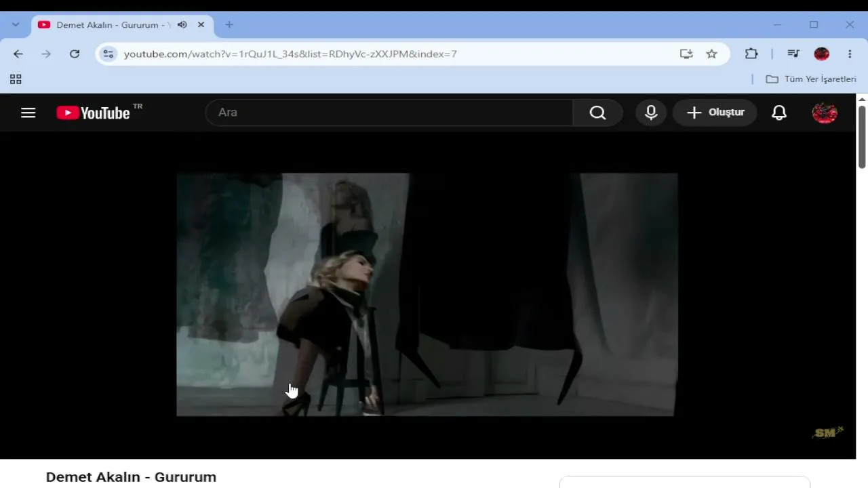Go back to previous page
The width and height of the screenshot is (868, 488).
18,54
